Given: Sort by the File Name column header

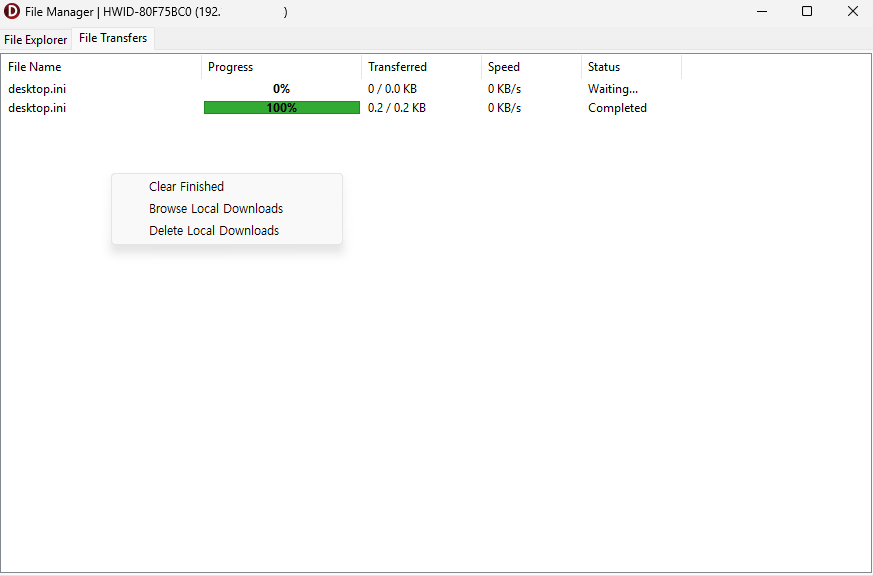Looking at the screenshot, I should pyautogui.click(x=101, y=67).
